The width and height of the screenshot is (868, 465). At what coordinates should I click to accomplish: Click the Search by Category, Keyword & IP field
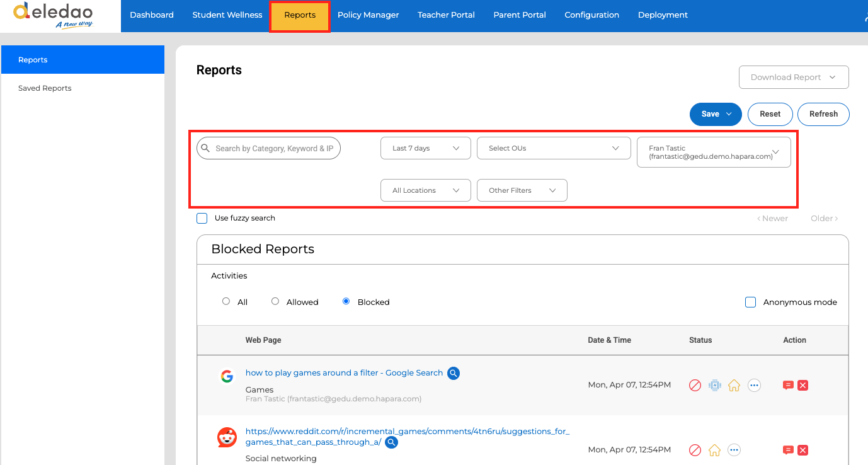(268, 148)
